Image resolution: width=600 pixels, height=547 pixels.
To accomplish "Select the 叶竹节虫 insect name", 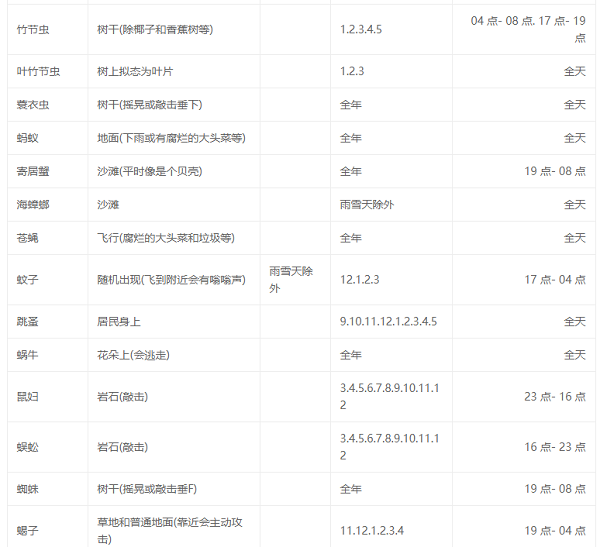I will click(x=38, y=71).
